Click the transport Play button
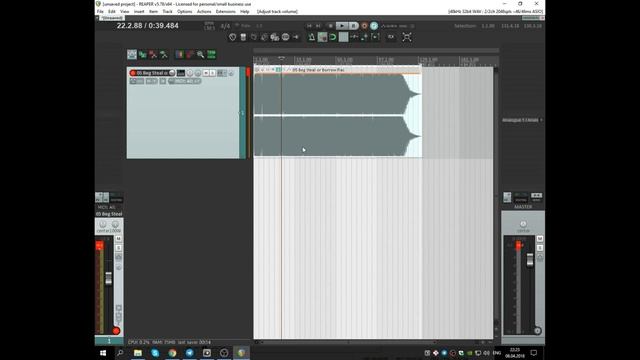The width and height of the screenshot is (640, 360). point(342,26)
